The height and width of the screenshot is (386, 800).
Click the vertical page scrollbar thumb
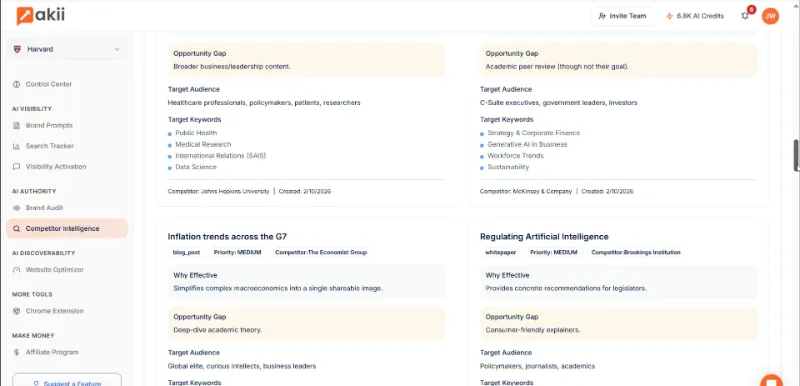(796, 155)
